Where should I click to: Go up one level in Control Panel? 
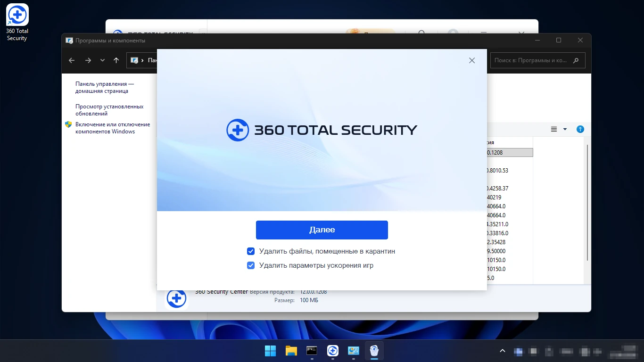(x=116, y=60)
